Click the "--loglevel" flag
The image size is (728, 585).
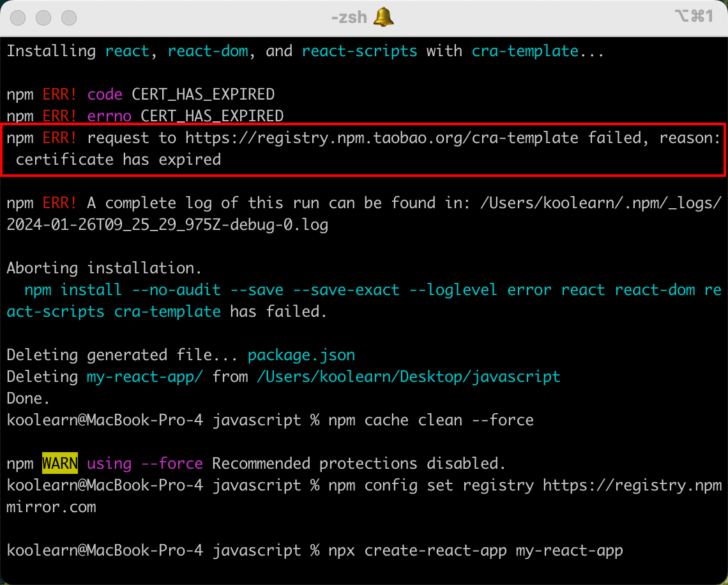[453, 290]
